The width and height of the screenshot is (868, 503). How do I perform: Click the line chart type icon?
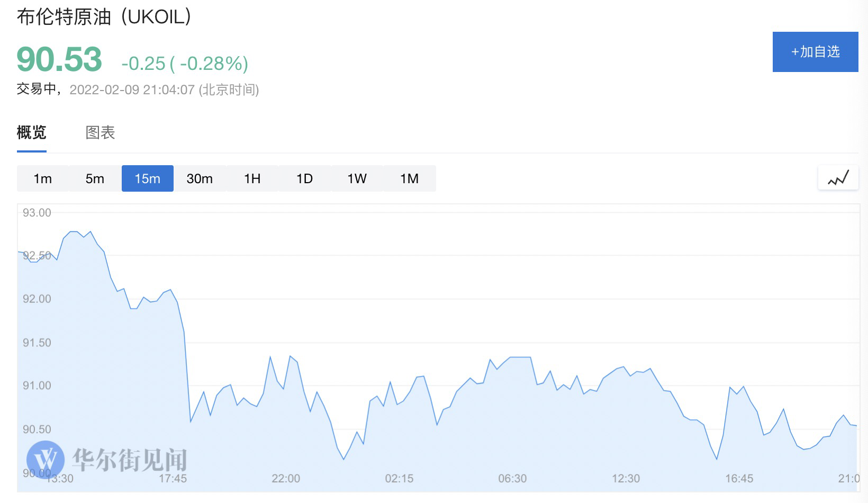click(x=838, y=178)
